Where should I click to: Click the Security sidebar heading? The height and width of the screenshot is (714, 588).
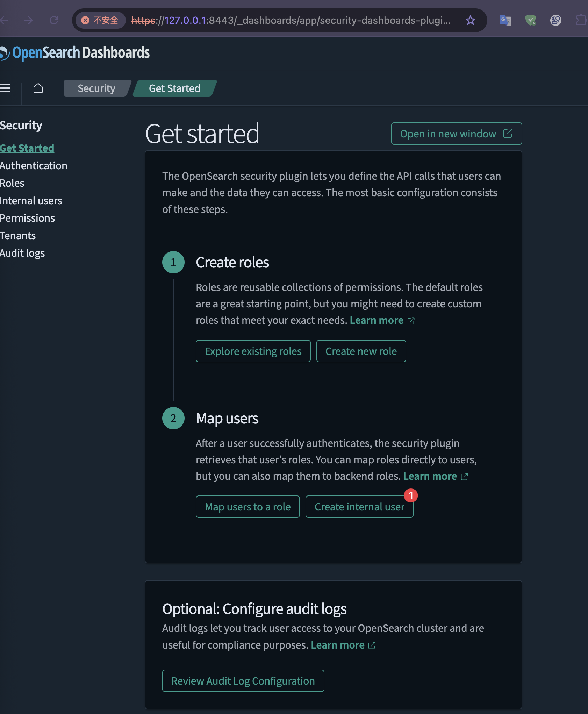[x=21, y=125]
